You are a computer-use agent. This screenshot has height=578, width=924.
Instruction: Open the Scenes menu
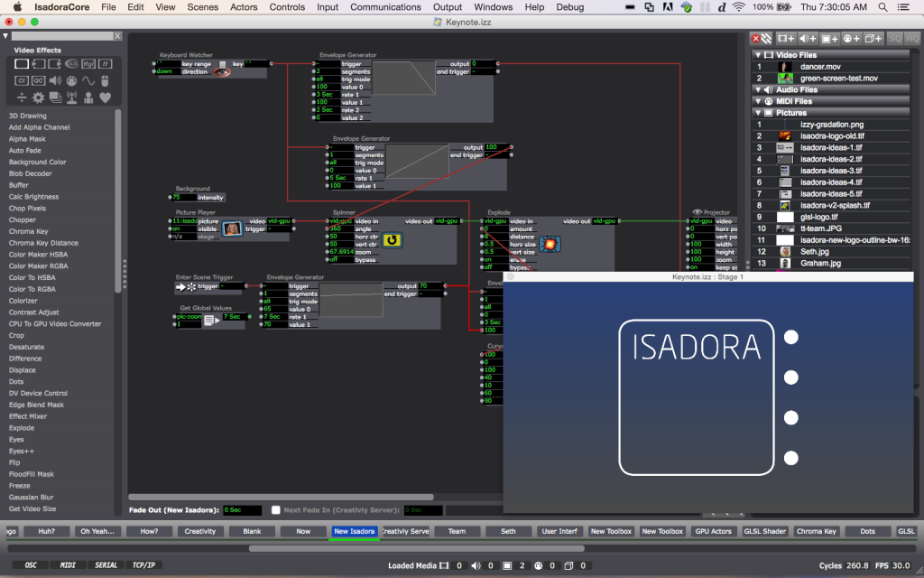[x=202, y=7]
